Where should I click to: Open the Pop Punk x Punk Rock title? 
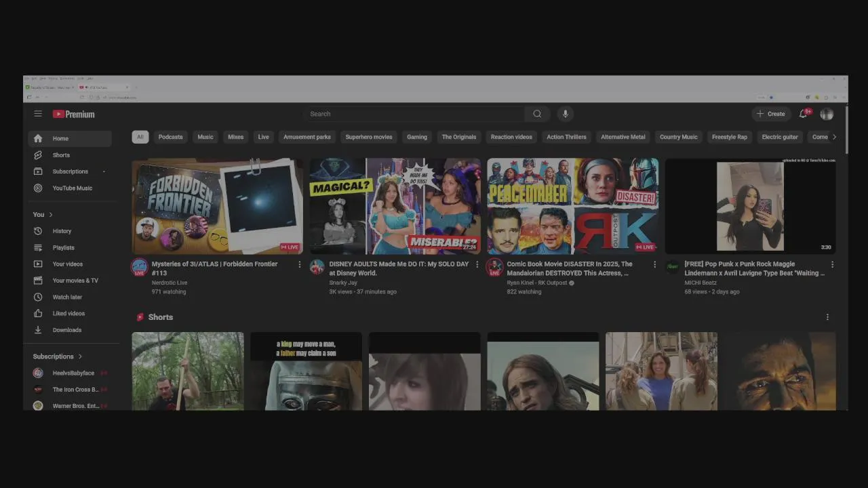click(755, 268)
